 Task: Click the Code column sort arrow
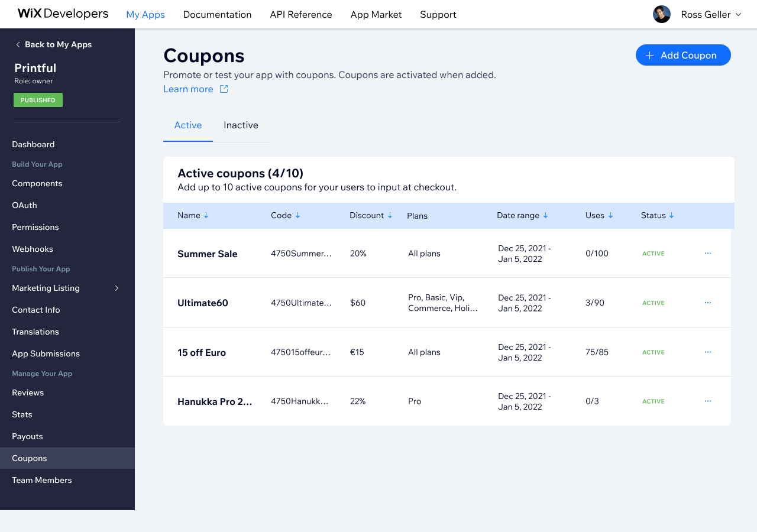[x=297, y=216]
